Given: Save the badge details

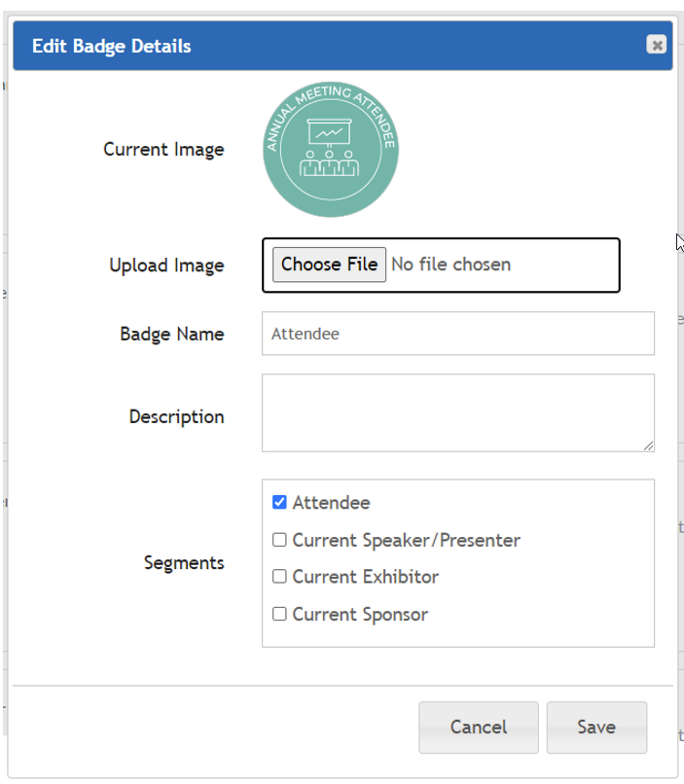Looking at the screenshot, I should (x=595, y=727).
